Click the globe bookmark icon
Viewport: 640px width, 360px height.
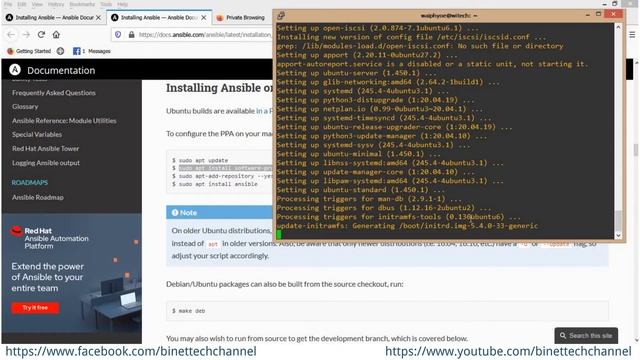coord(60,51)
